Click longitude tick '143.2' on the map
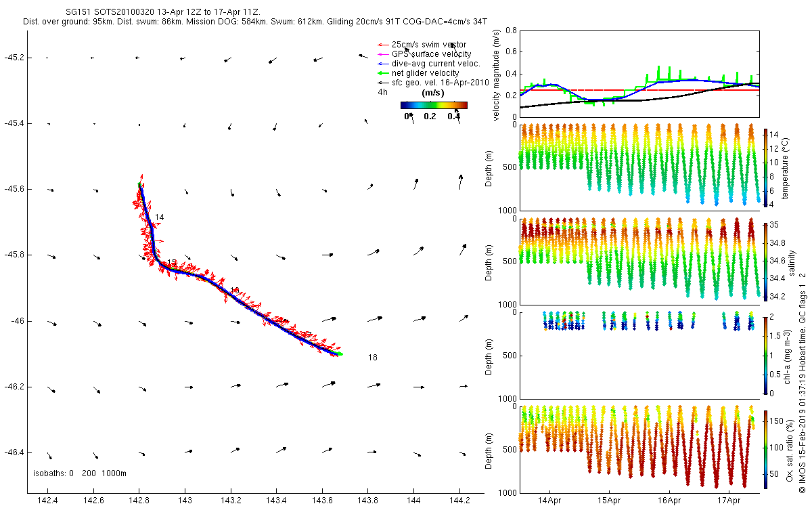This screenshot has height=508, width=812. [x=231, y=501]
